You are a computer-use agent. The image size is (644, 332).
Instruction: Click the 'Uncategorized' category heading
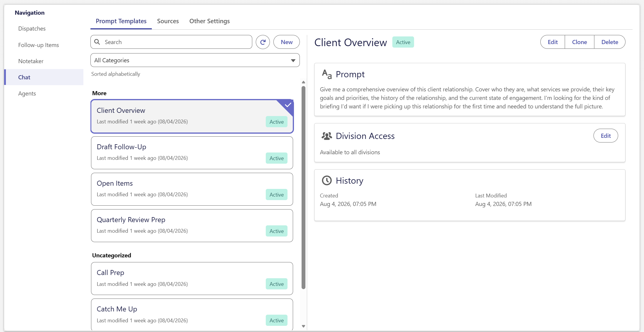(x=112, y=255)
